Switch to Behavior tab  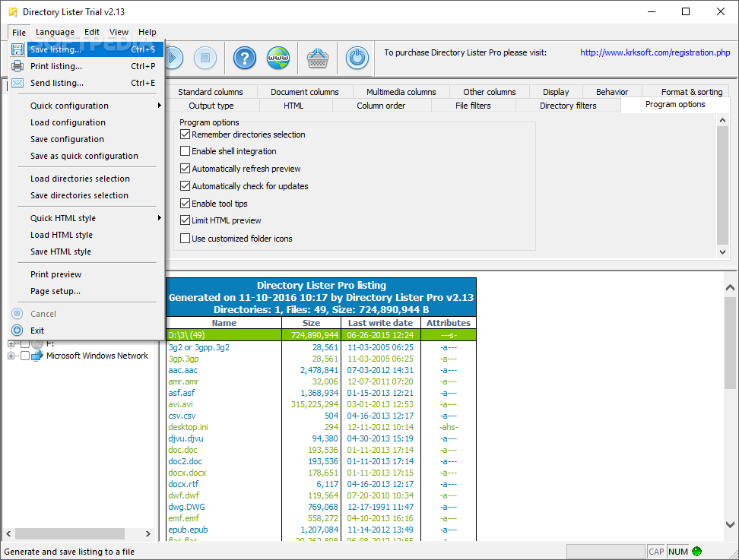[612, 92]
